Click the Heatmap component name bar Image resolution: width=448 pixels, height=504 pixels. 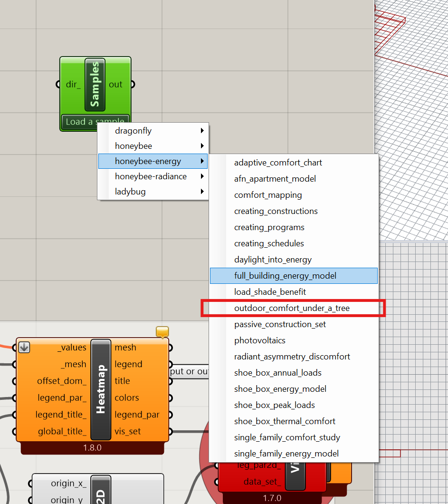click(101, 389)
